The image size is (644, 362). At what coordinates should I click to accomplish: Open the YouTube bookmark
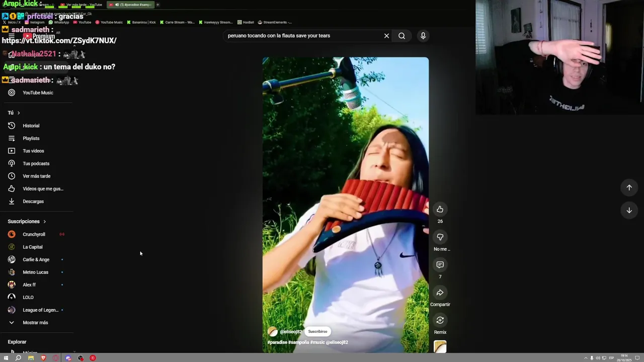coord(82,22)
